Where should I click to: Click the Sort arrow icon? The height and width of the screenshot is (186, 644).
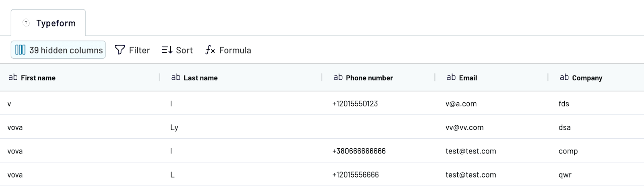167,50
